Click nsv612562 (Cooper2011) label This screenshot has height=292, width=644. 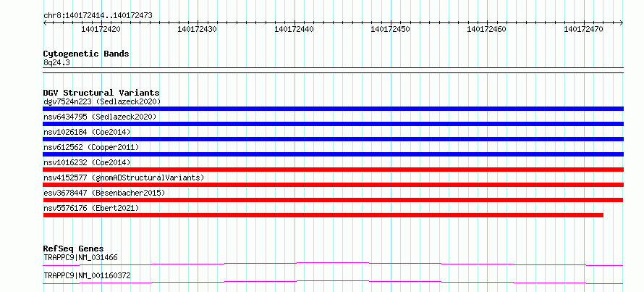91,147
